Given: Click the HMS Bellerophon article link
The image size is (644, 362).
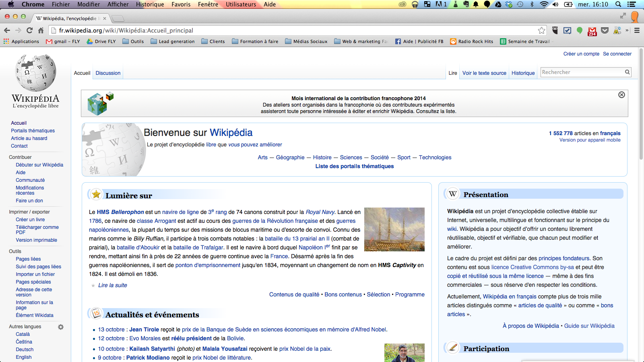Looking at the screenshot, I should coord(120,212).
